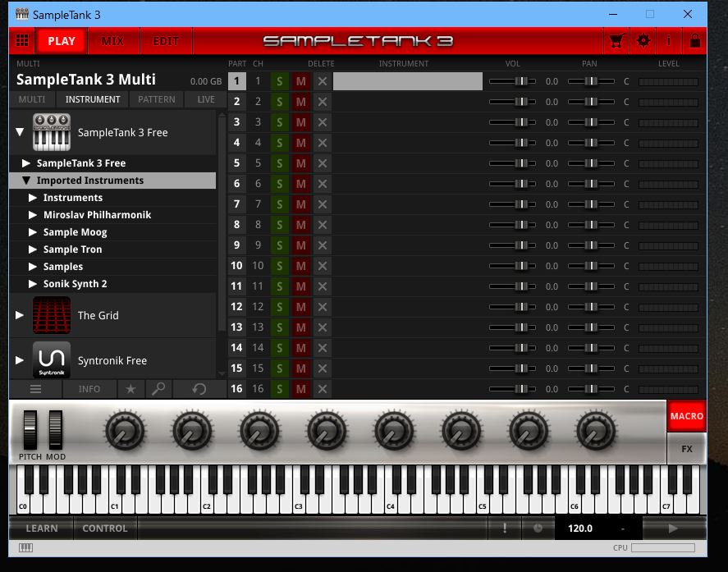Open the gear settings
Screen dimensions: 728x572
[x=643, y=41]
